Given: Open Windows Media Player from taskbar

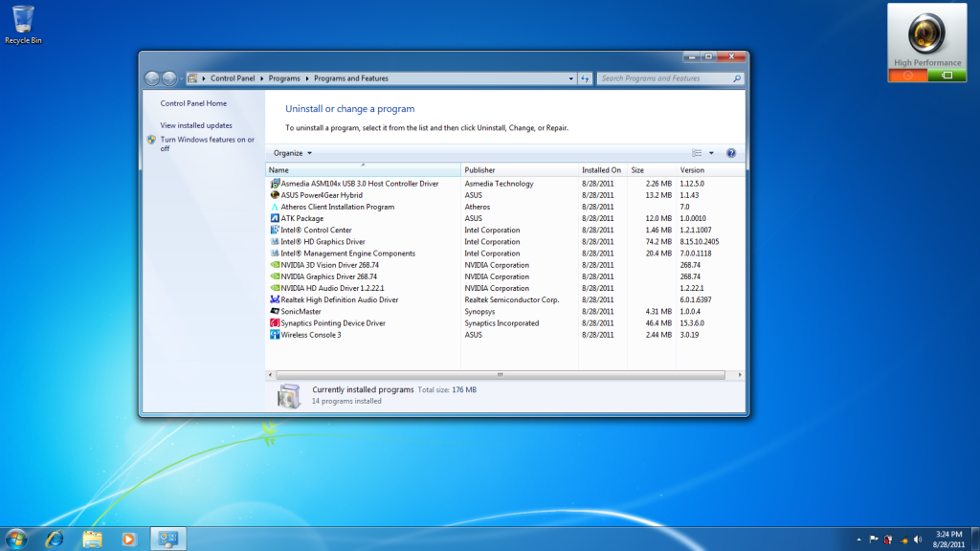Looking at the screenshot, I should [129, 539].
